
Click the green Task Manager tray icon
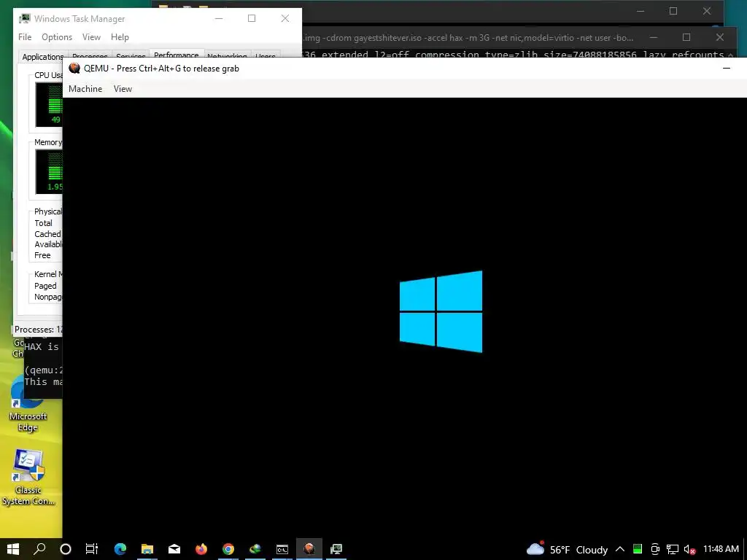638,549
